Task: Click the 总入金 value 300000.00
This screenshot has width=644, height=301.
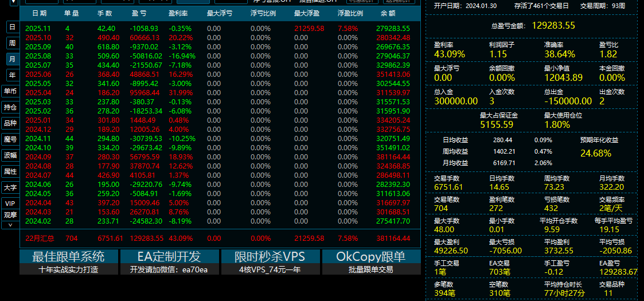Action: (x=456, y=101)
